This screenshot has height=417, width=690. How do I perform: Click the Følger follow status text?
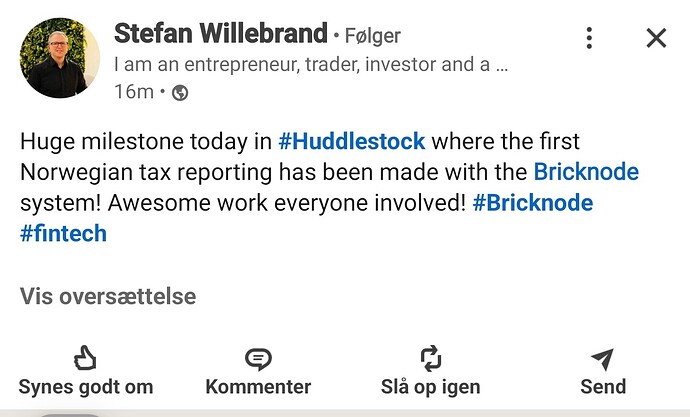372,36
